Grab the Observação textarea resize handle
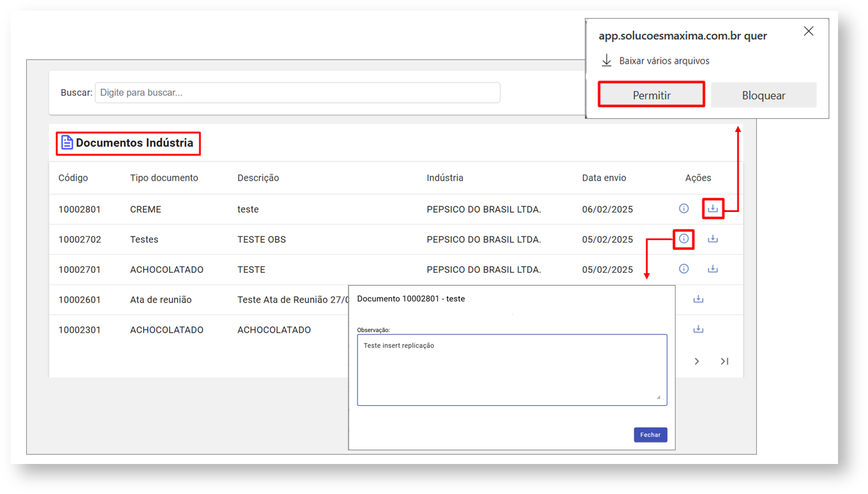 click(x=658, y=396)
